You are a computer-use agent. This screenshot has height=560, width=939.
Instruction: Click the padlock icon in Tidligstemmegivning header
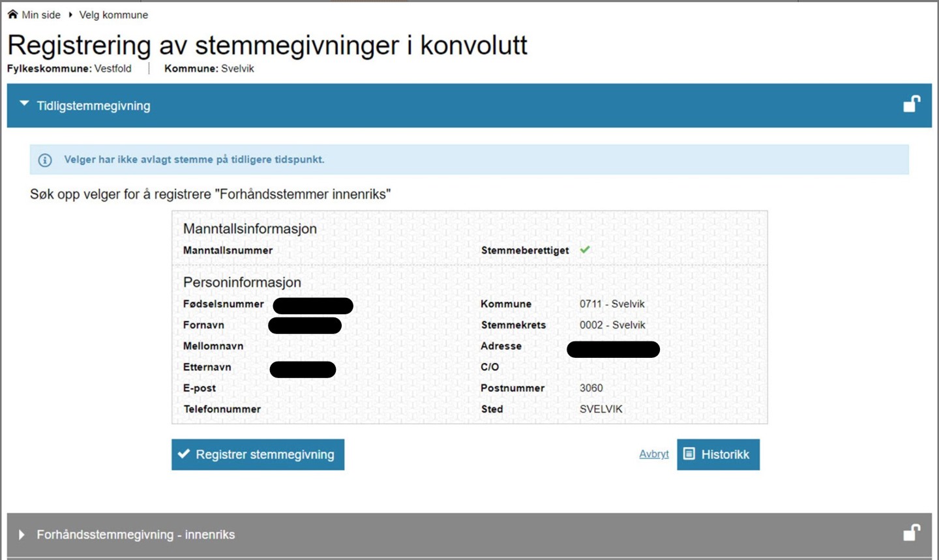(x=911, y=104)
